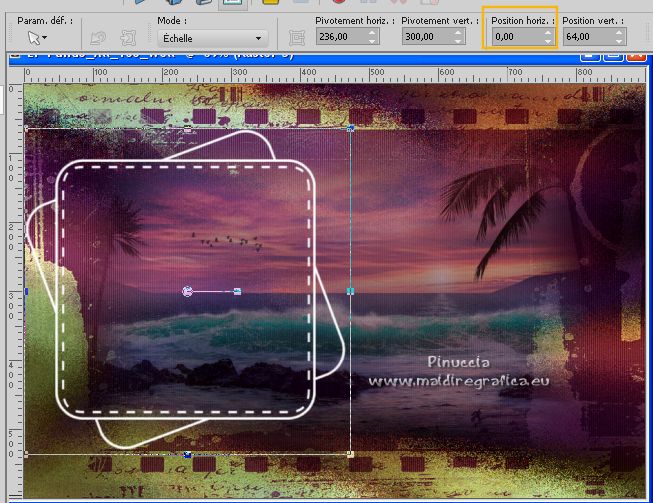Click the pivot icon left of Pivotement horiz.

[296, 38]
